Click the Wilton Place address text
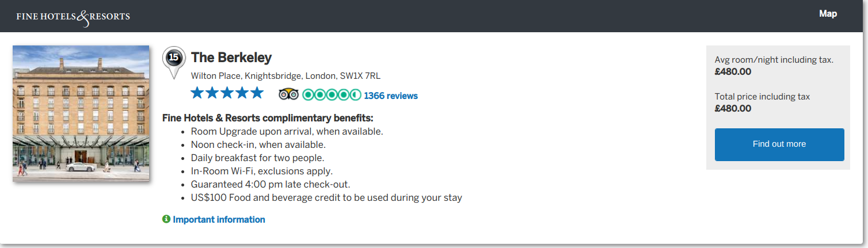 tap(285, 76)
